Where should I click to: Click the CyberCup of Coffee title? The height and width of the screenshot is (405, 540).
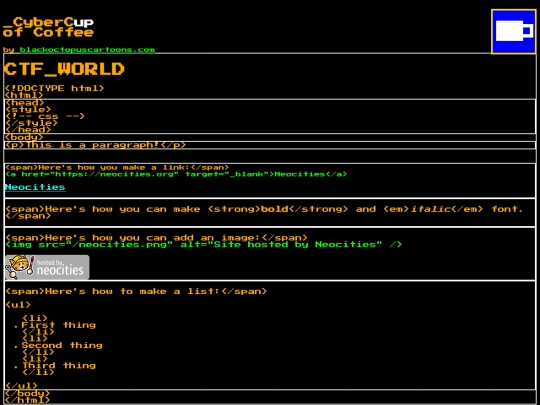point(48,27)
